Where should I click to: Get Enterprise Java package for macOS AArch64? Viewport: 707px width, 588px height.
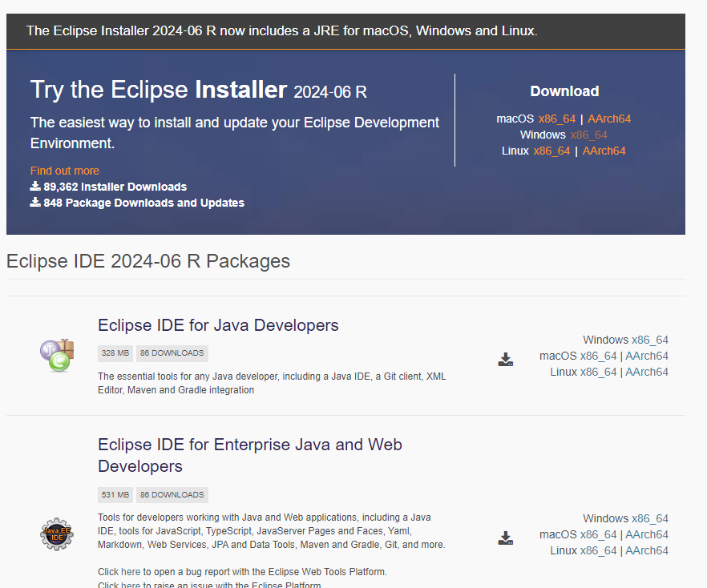tap(647, 535)
